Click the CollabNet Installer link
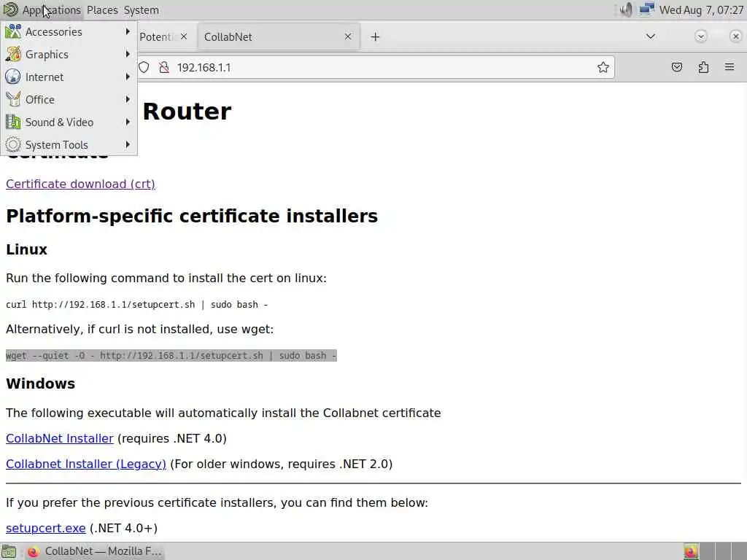 (x=60, y=438)
